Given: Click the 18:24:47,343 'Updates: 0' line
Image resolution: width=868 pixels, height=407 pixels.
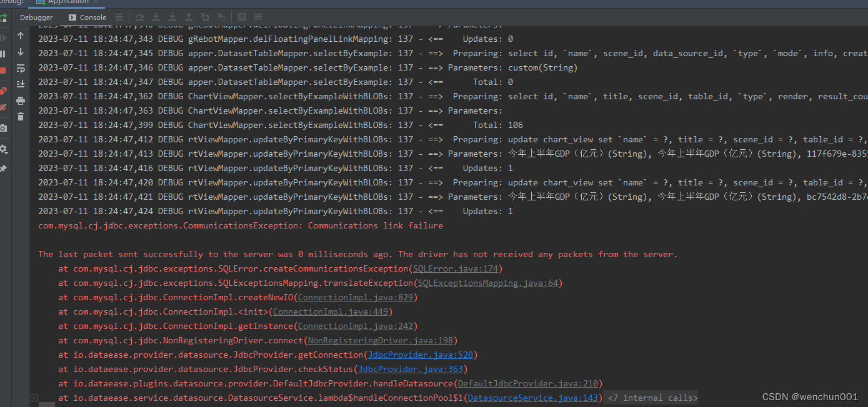Looking at the screenshot, I should 276,39.
